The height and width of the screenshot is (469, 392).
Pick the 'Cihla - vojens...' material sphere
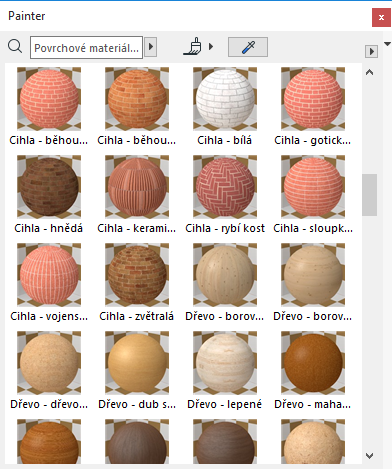point(49,275)
